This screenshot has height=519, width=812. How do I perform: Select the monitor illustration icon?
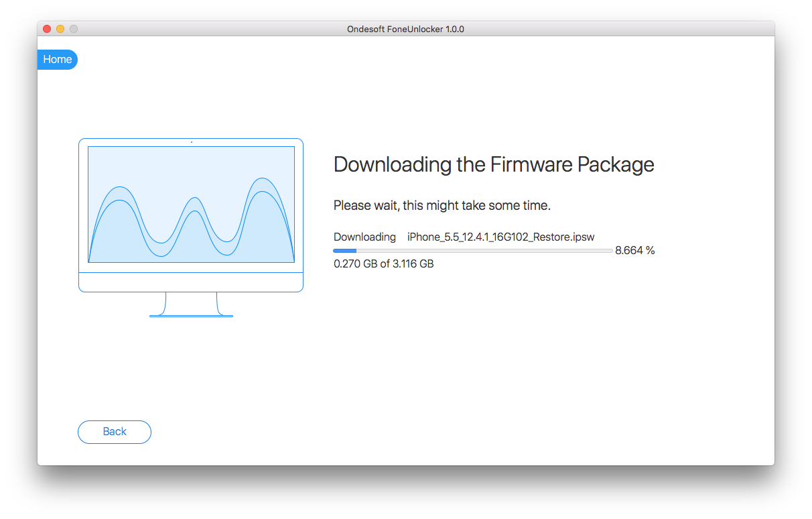tap(191, 228)
